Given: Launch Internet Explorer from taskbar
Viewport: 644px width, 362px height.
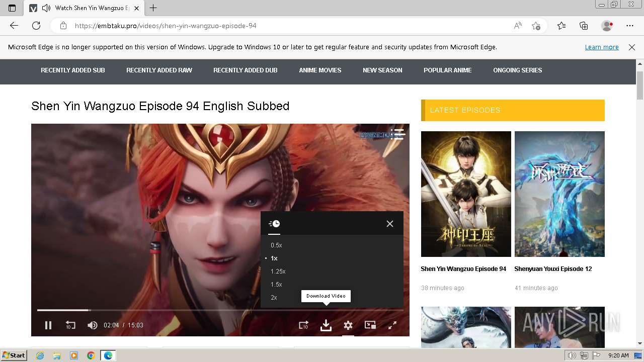Looking at the screenshot, I should pyautogui.click(x=40, y=355).
